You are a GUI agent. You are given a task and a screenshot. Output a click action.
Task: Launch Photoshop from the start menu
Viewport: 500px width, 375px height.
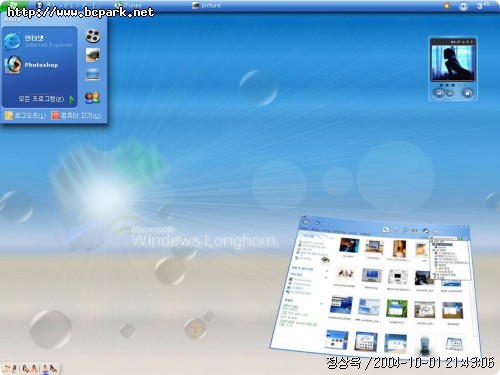point(32,64)
